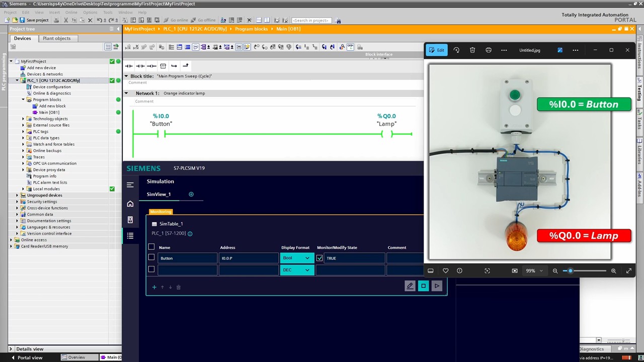Click the Go online button
The width and height of the screenshot is (644, 362).
pos(176,20)
